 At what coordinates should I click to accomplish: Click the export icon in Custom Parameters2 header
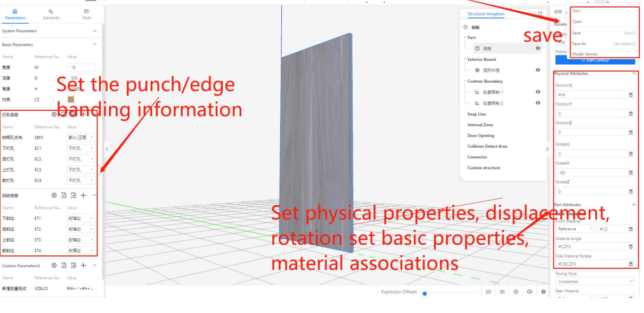74,266
